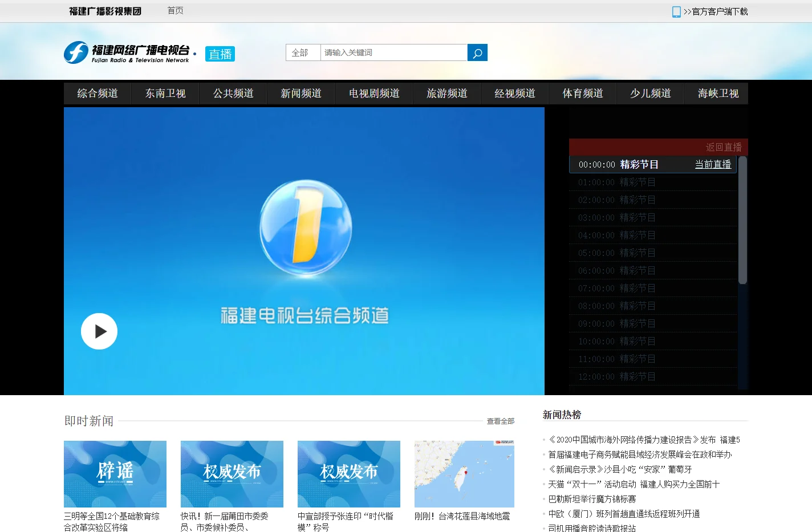Select the 05:00:00 精彩节目 schedule row
The image size is (812, 532).
653,253
